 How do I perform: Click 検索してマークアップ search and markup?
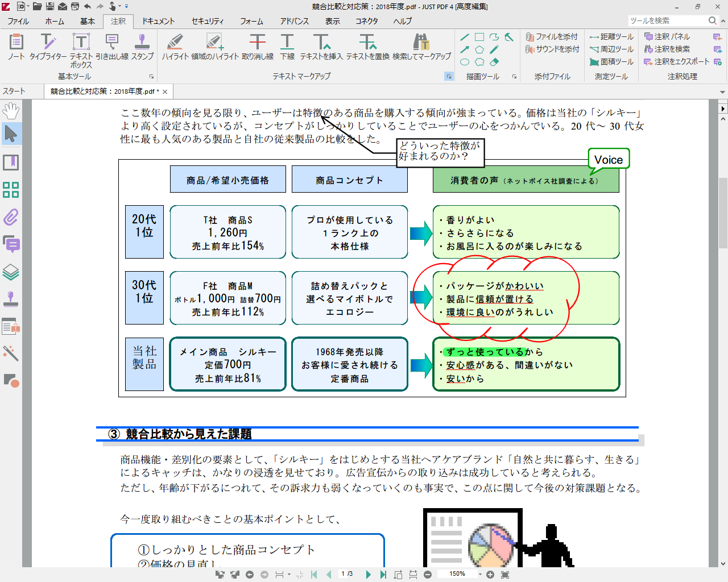click(421, 46)
